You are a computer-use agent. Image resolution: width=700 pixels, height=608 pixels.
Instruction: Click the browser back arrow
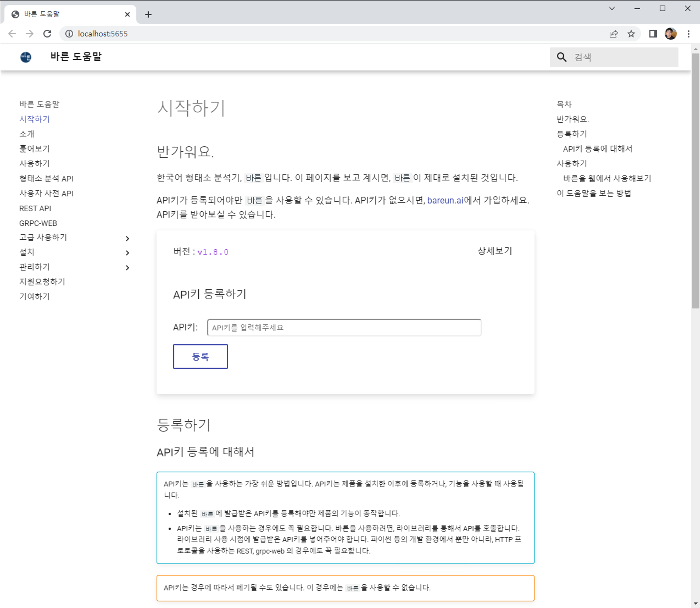(x=12, y=34)
